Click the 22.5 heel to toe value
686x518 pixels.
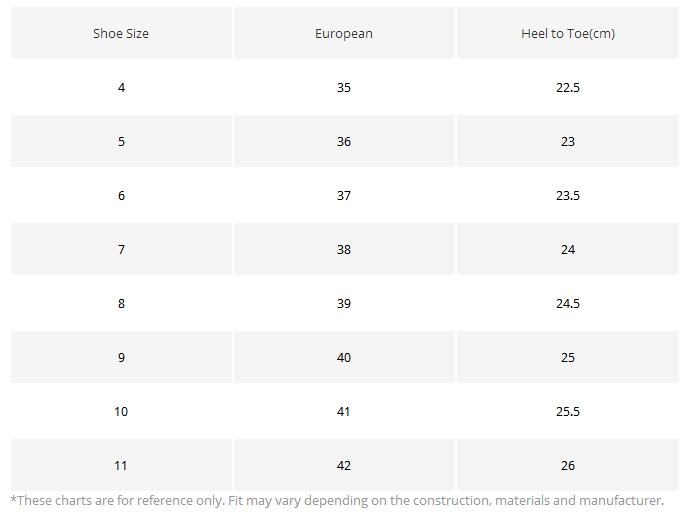tap(567, 87)
